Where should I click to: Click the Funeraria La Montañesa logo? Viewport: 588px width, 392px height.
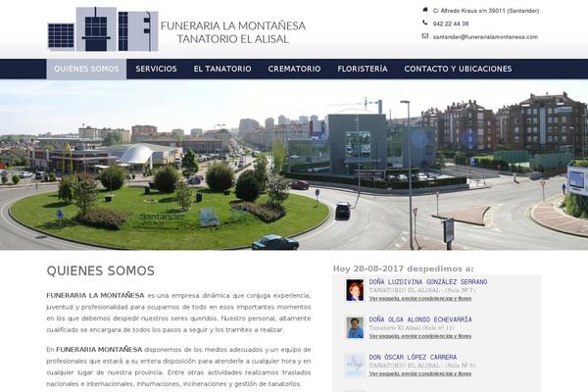point(103,29)
